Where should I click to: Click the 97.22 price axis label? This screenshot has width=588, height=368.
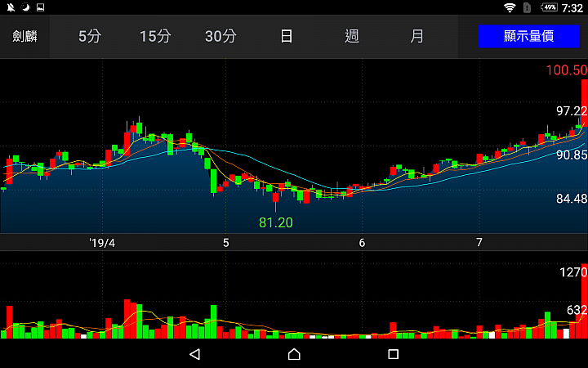tap(572, 111)
